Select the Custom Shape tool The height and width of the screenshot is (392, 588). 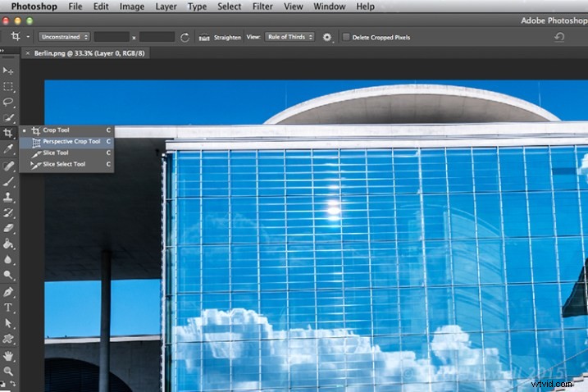click(8, 340)
